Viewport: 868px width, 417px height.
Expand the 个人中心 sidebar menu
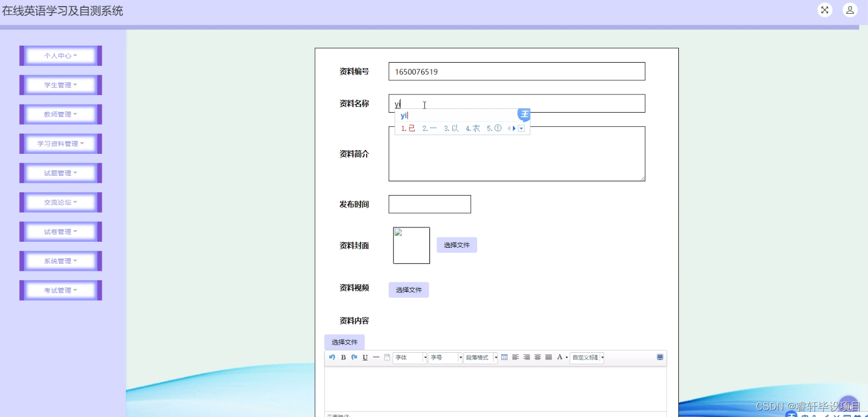click(60, 55)
